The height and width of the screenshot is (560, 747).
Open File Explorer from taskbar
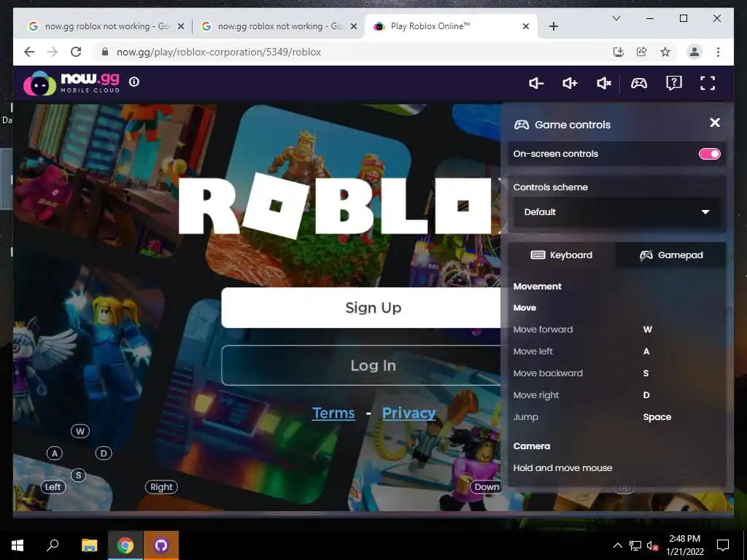(89, 545)
